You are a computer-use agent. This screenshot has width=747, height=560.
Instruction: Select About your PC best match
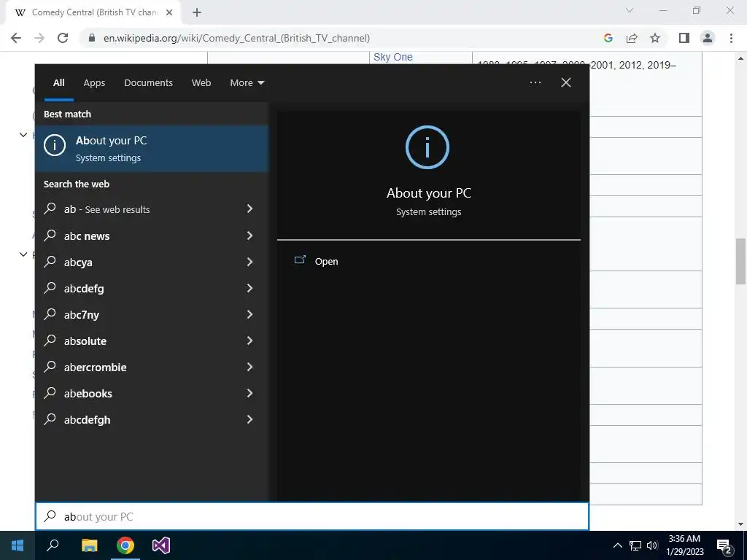click(152, 149)
